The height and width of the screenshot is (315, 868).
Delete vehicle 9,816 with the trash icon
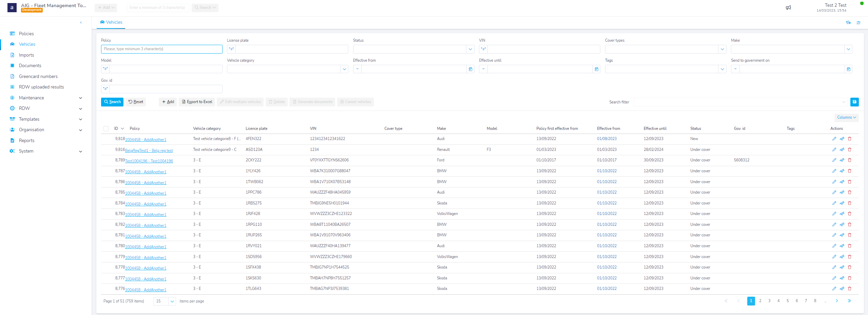tap(850, 150)
